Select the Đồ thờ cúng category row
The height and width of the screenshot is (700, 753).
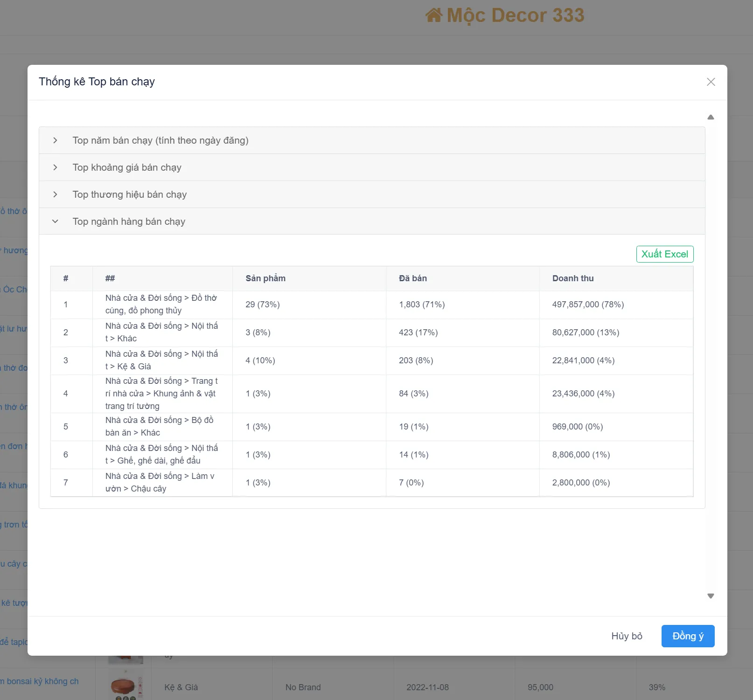[372, 305]
